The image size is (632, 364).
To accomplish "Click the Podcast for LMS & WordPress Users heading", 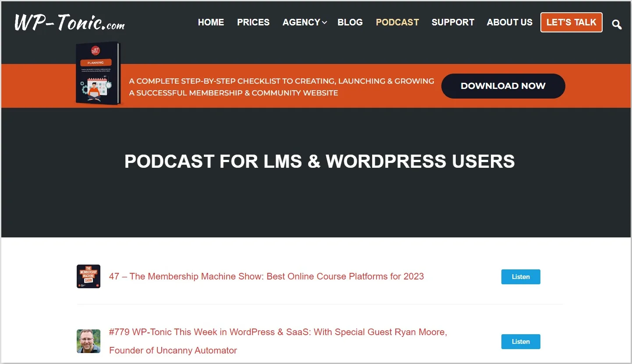I will coord(320,161).
